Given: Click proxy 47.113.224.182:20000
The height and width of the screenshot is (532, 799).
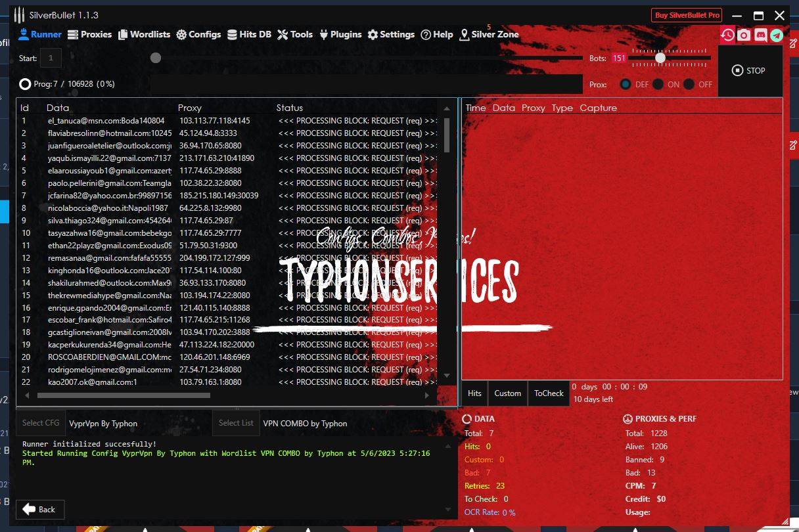Looking at the screenshot, I should 217,345.
